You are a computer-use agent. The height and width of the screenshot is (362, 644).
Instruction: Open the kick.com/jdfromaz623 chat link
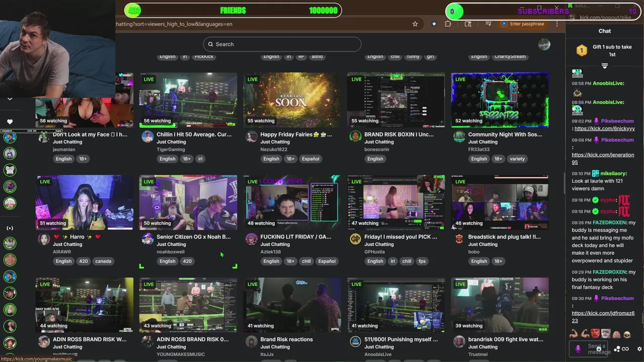point(603,317)
